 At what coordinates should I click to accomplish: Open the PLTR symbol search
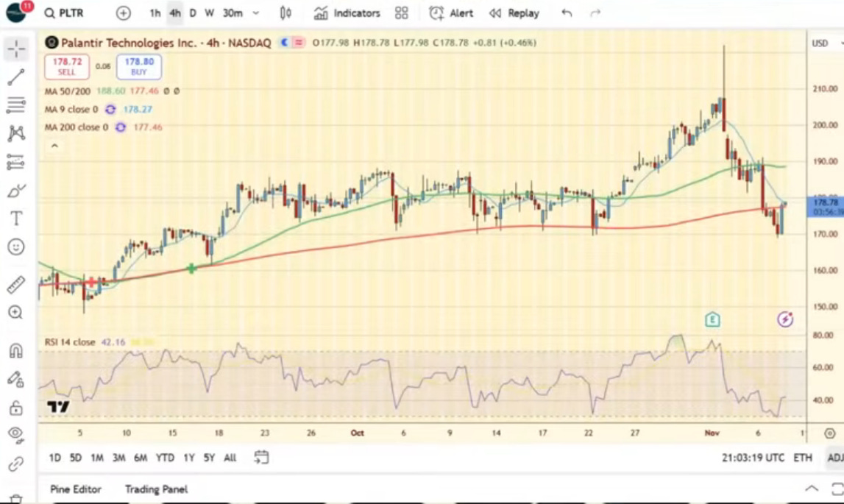point(65,13)
